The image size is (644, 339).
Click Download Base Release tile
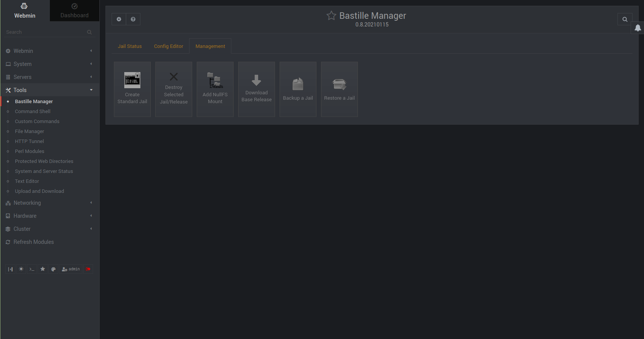point(257,89)
